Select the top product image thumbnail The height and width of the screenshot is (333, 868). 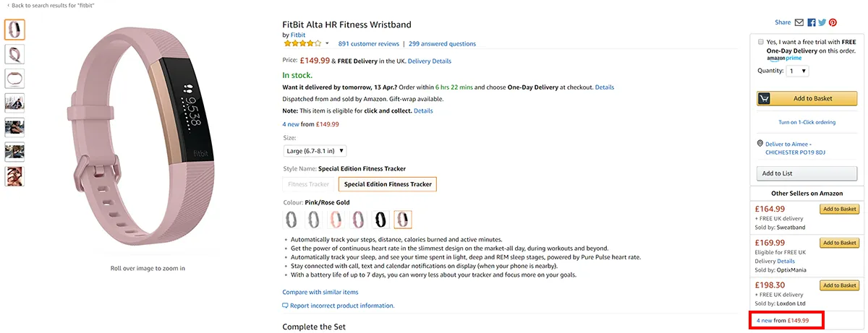(x=14, y=30)
